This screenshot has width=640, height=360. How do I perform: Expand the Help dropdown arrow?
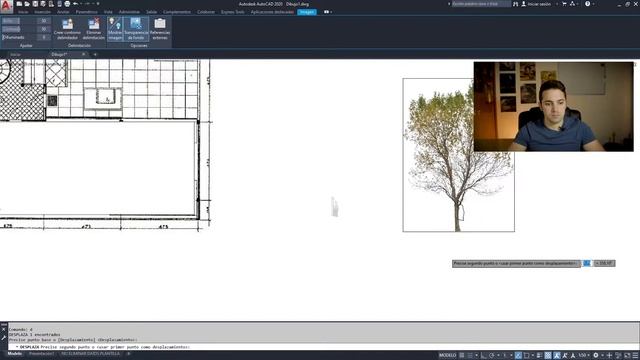pyautogui.click(x=593, y=4)
